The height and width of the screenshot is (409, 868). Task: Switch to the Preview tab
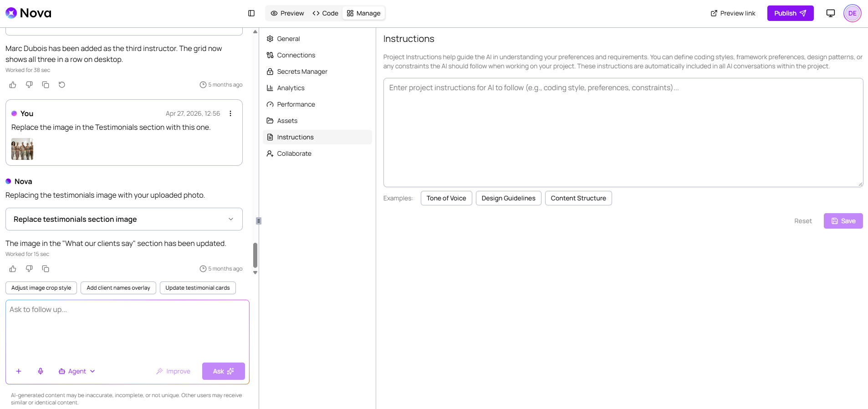point(287,13)
